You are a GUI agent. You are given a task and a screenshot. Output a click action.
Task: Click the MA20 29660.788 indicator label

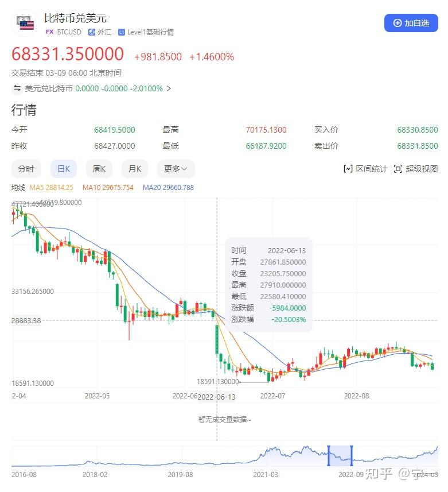click(168, 188)
